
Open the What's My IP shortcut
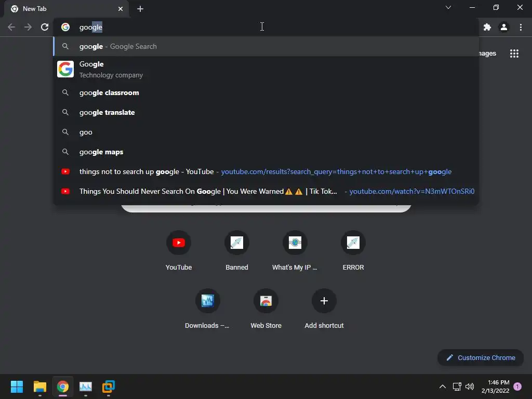point(295,251)
